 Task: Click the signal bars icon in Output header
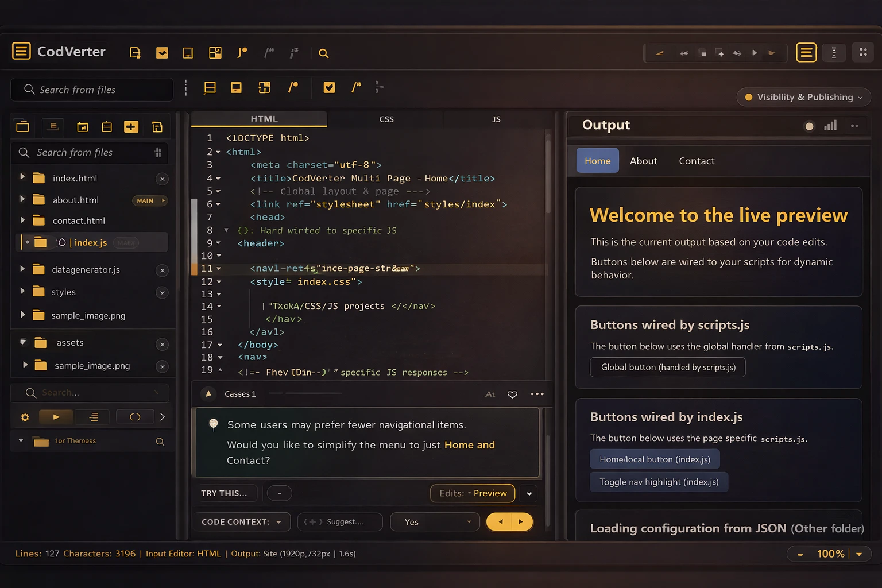(830, 126)
